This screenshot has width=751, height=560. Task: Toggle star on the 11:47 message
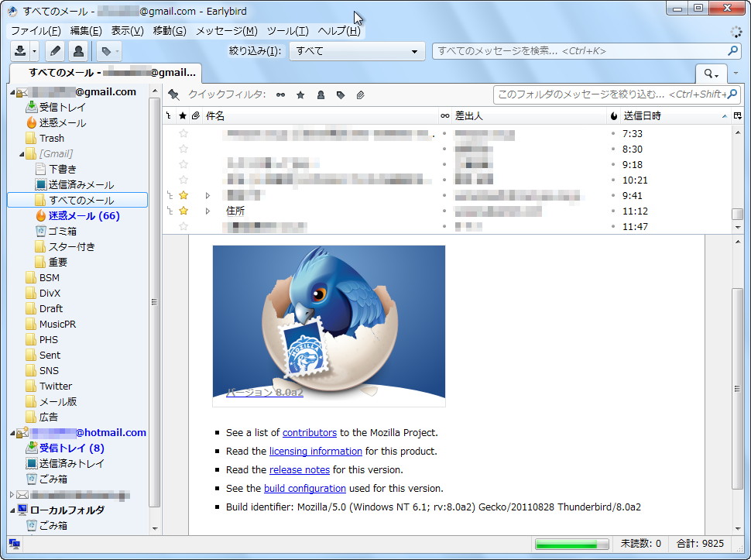(183, 226)
